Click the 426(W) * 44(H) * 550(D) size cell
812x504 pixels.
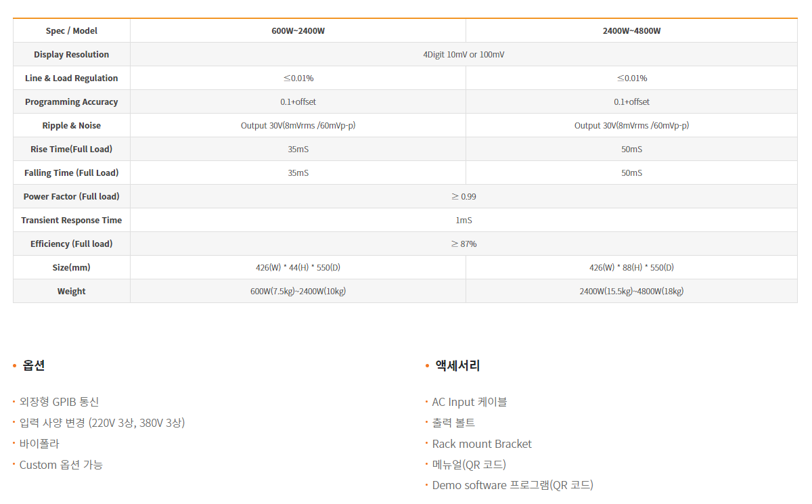click(298, 268)
